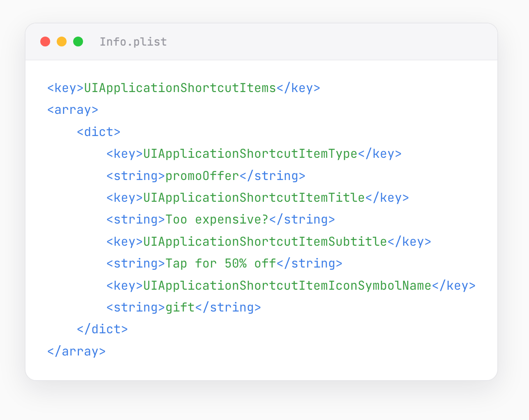Click the 'Tap for 50% off' text
The height and width of the screenshot is (420, 529).
coord(221,263)
